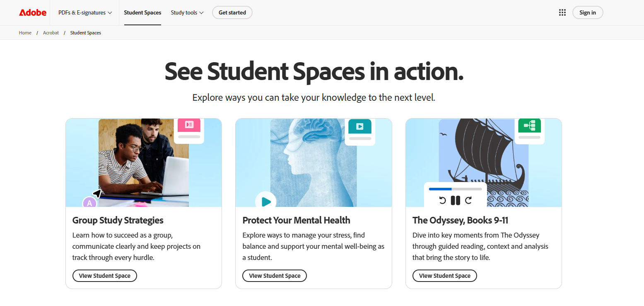Image resolution: width=644 pixels, height=306 pixels.
Task: Click the Odyssey guided reading description
Action: (480, 246)
